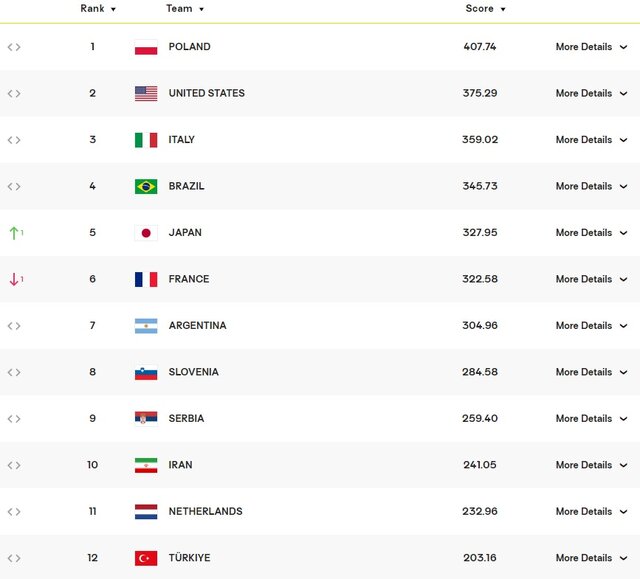Click the Iran flag icon
640x579 pixels.
146,466
